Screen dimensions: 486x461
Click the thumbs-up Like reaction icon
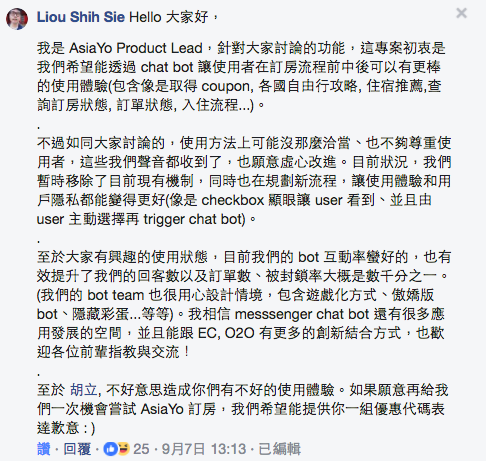(x=110, y=449)
